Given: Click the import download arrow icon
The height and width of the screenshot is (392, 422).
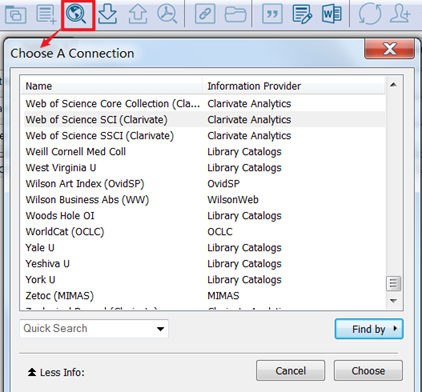Looking at the screenshot, I should 107,14.
